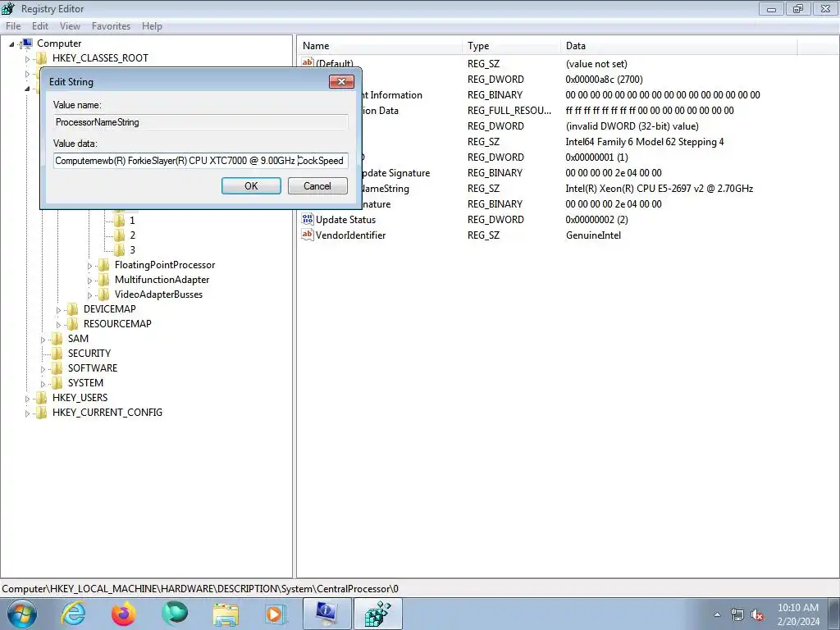The width and height of the screenshot is (840, 630).
Task: Select the SECURITY folder icon
Action: click(57, 353)
